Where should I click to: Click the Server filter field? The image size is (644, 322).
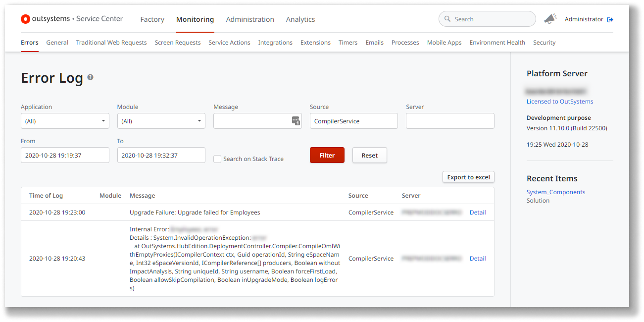pyautogui.click(x=449, y=120)
